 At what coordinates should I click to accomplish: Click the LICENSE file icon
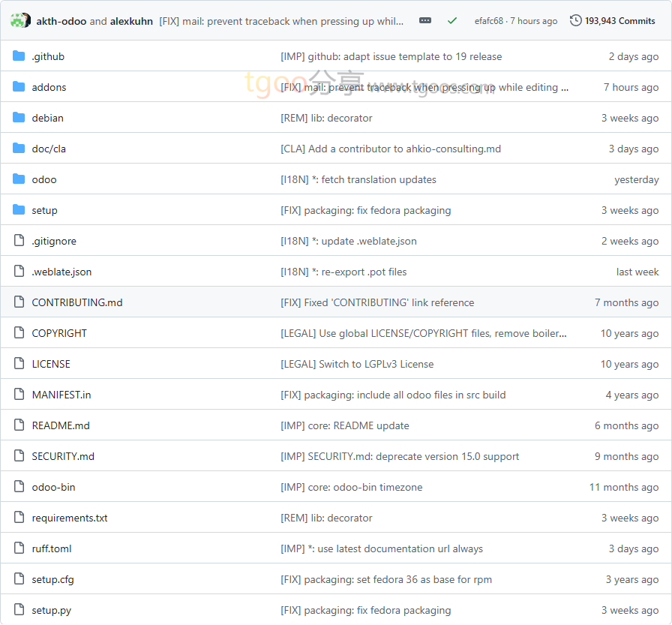(19, 364)
